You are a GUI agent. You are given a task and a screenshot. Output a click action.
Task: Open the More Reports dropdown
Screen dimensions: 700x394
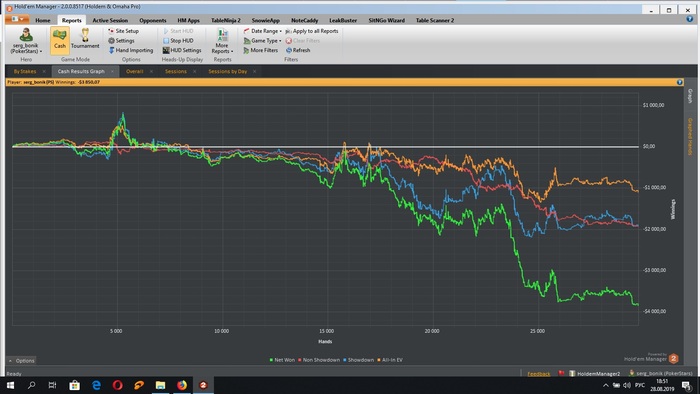coord(222,41)
